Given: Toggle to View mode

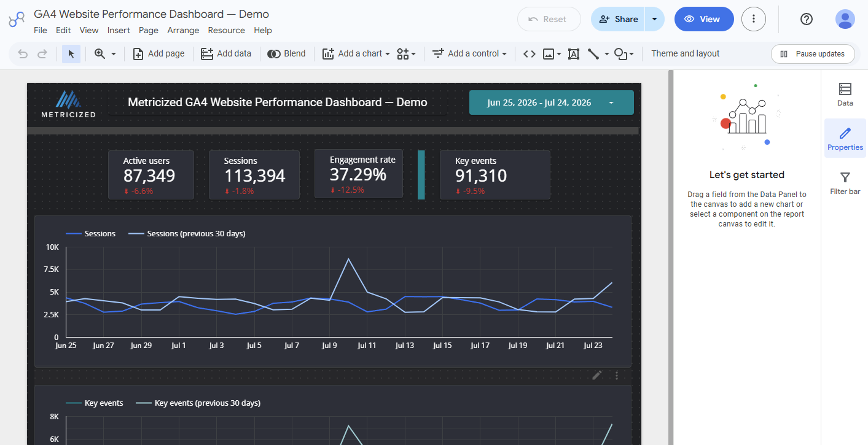Looking at the screenshot, I should pyautogui.click(x=704, y=19).
